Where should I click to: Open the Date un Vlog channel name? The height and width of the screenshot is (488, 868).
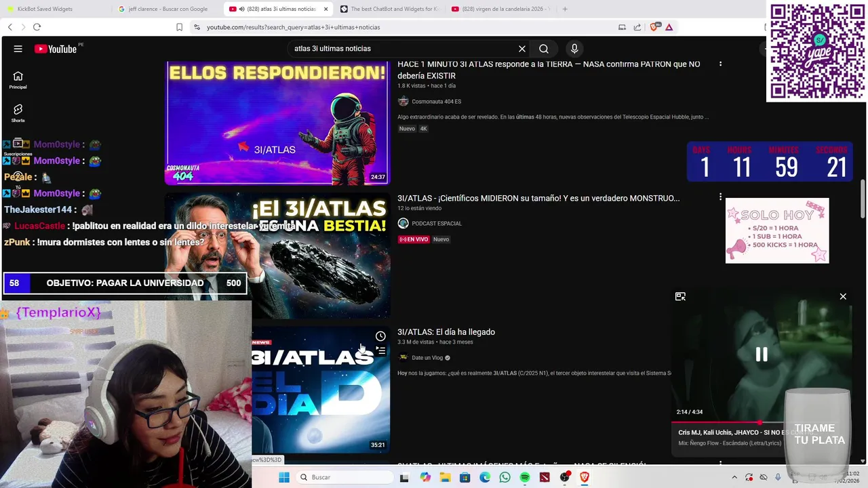pyautogui.click(x=427, y=358)
